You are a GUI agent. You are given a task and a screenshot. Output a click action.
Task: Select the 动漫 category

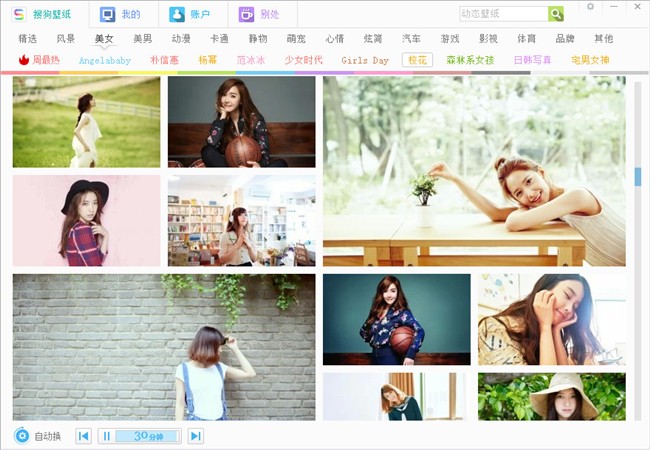pos(181,39)
